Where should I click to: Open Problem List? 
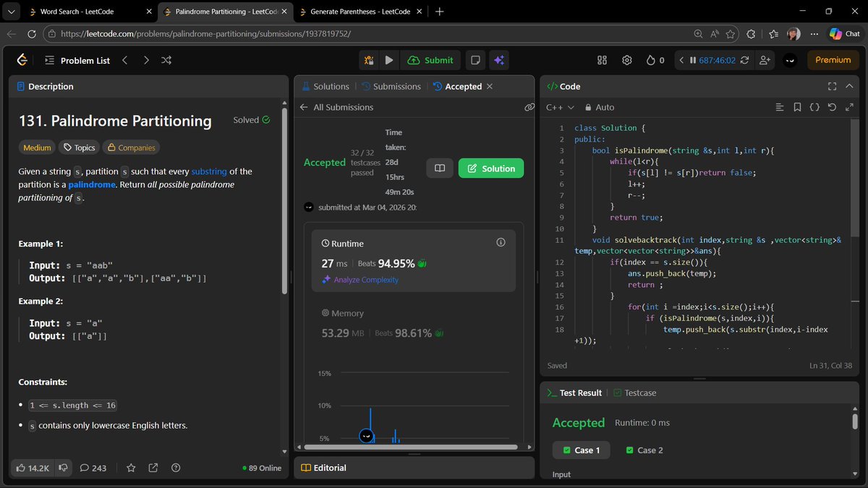[x=77, y=61]
